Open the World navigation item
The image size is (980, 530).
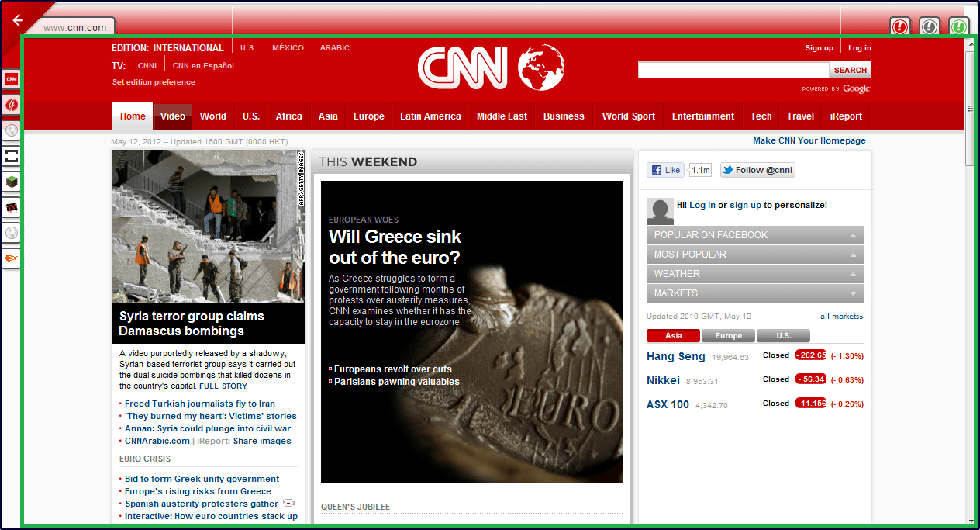coord(212,116)
